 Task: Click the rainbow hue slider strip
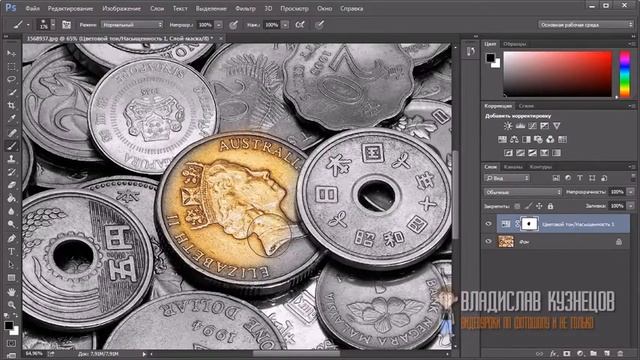[x=624, y=74]
